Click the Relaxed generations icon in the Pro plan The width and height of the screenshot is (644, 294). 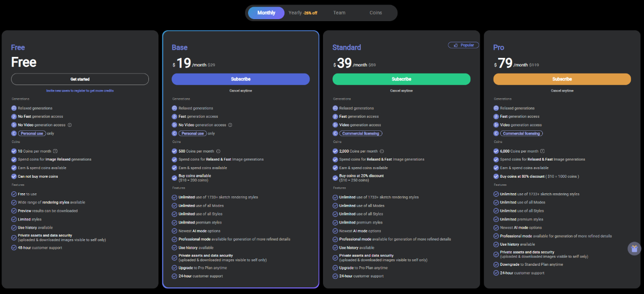click(496, 108)
